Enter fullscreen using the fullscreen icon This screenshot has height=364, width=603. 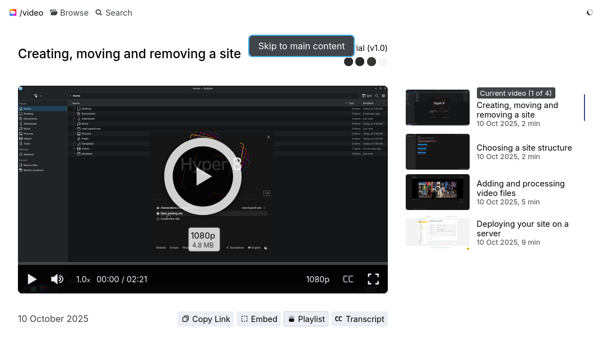click(373, 279)
